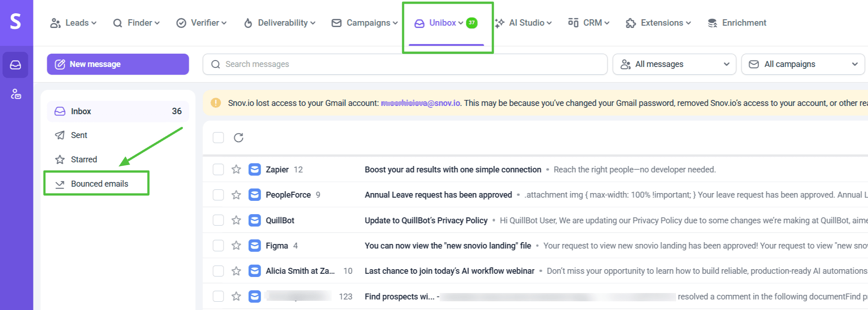
Task: Star the Figma message
Action: click(236, 246)
